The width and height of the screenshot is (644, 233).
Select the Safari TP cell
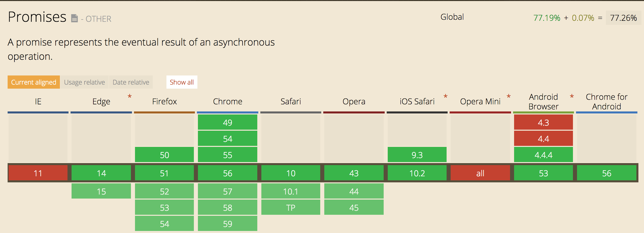(x=291, y=207)
